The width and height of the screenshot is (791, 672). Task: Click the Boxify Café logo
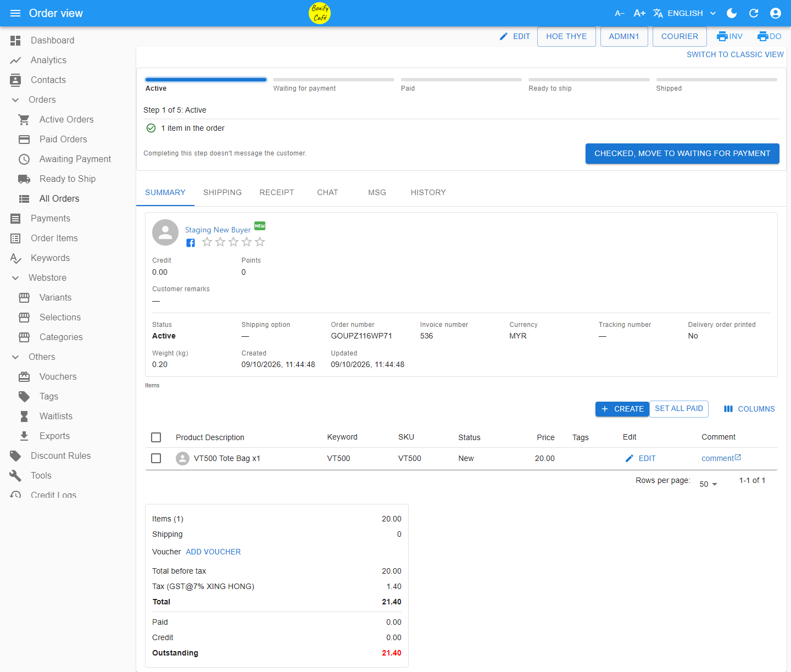tap(320, 13)
